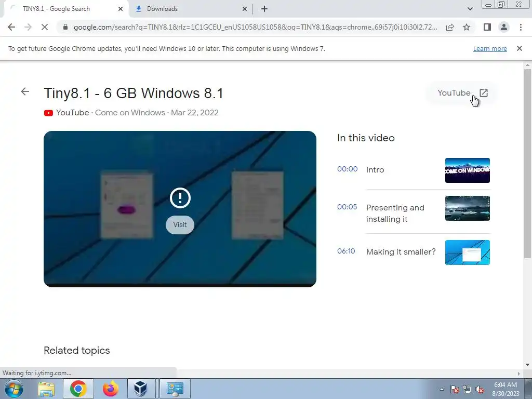The width and height of the screenshot is (532, 399).
Task: Jump to 00:00 Intro timestamp
Action: 347,169
